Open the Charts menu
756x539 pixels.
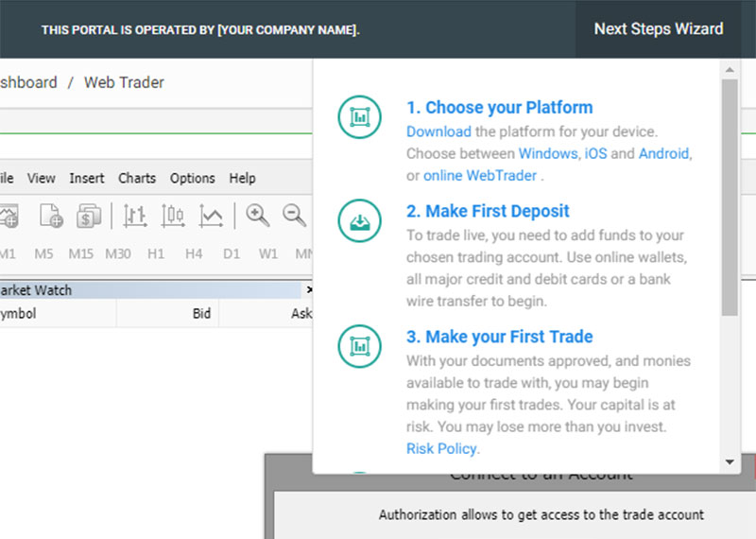137,178
